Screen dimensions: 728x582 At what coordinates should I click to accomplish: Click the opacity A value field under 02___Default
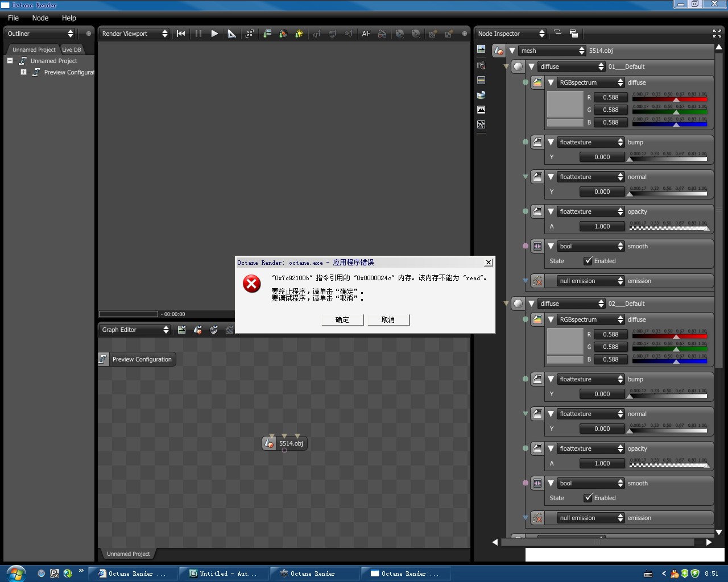(x=602, y=463)
